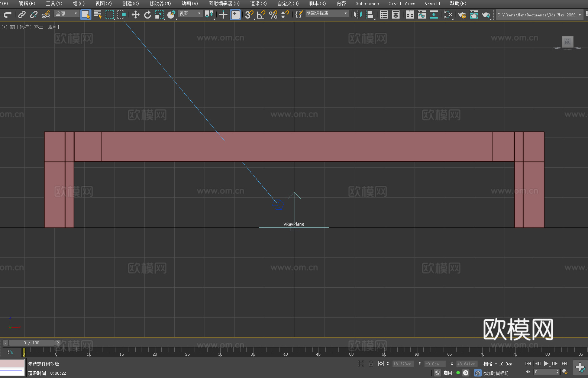The width and height of the screenshot is (588, 378).
Task: Toggle Angle Snap button
Action: [x=261, y=14]
